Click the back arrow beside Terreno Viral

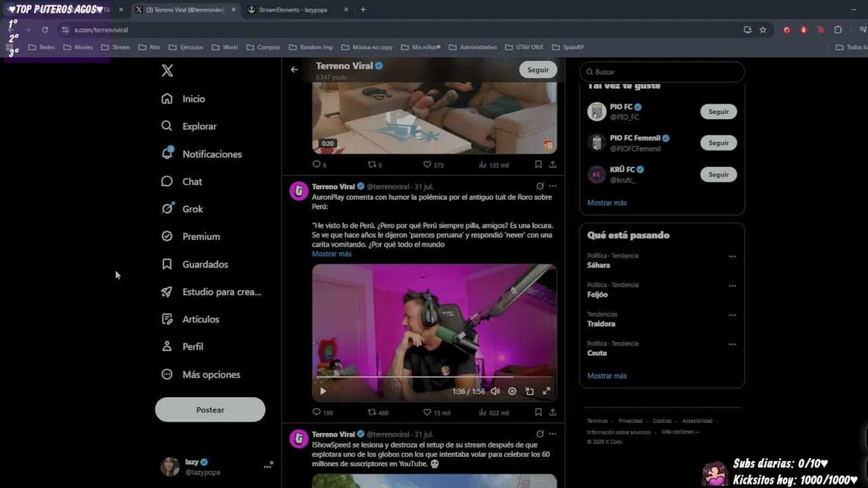(x=294, y=69)
